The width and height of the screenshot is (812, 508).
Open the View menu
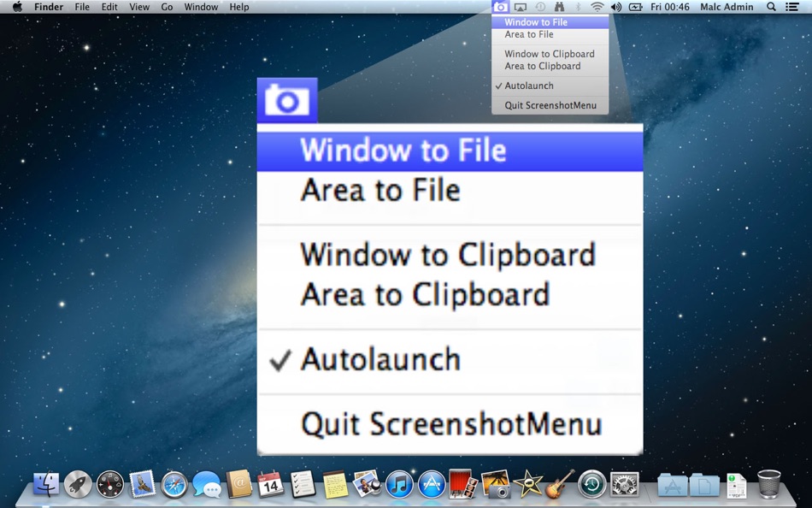point(139,7)
